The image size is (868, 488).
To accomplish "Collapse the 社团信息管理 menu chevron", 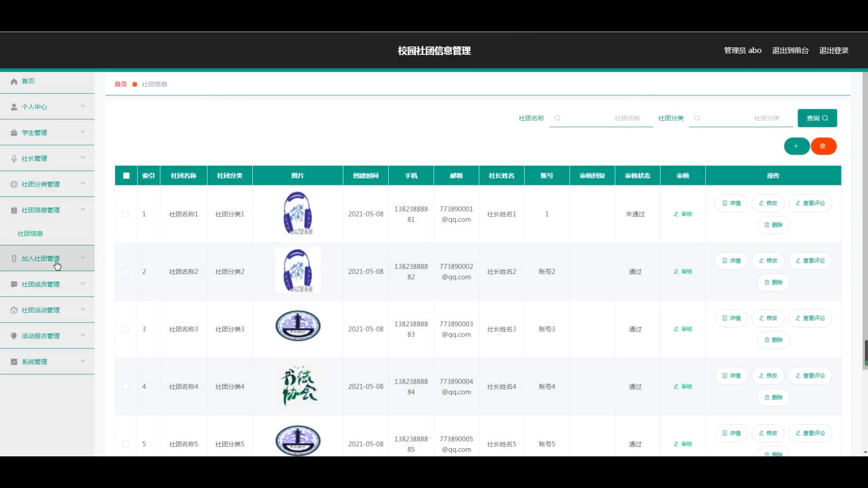I will coord(83,210).
